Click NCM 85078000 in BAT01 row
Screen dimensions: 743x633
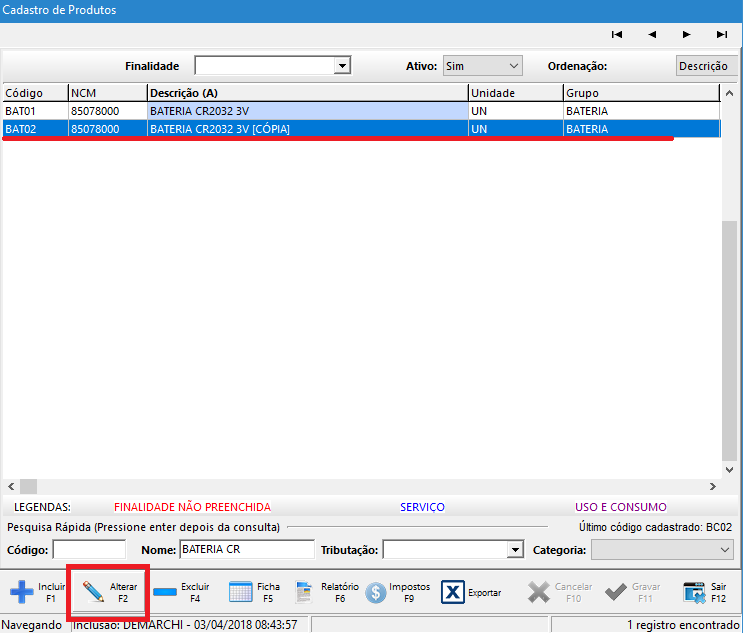108,111
